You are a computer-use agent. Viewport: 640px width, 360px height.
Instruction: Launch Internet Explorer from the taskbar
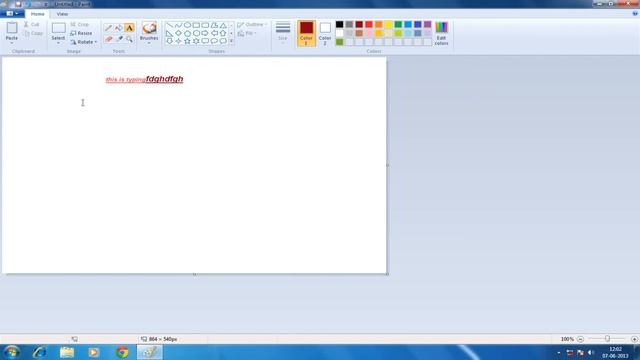click(x=40, y=352)
